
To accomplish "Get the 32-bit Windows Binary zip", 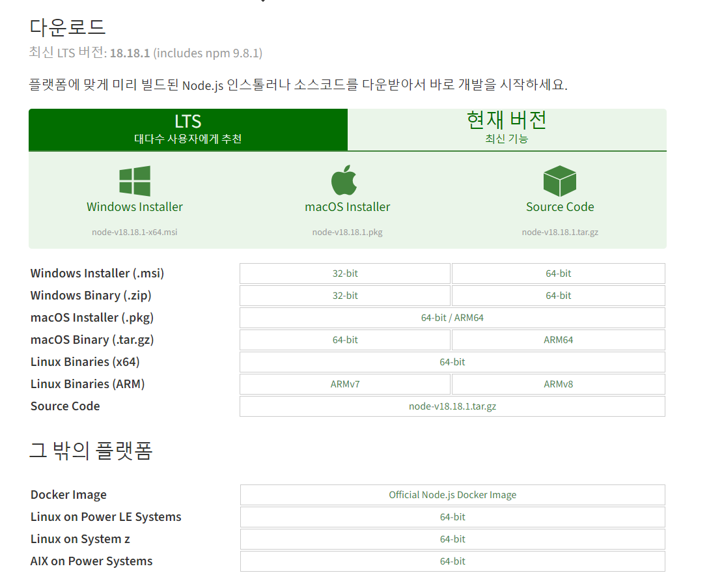I will click(x=345, y=295).
